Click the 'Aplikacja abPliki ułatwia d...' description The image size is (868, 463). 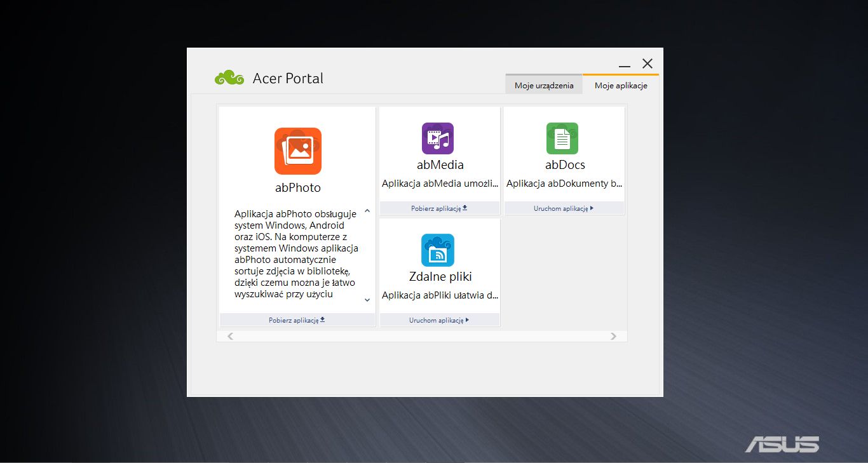pyautogui.click(x=440, y=295)
